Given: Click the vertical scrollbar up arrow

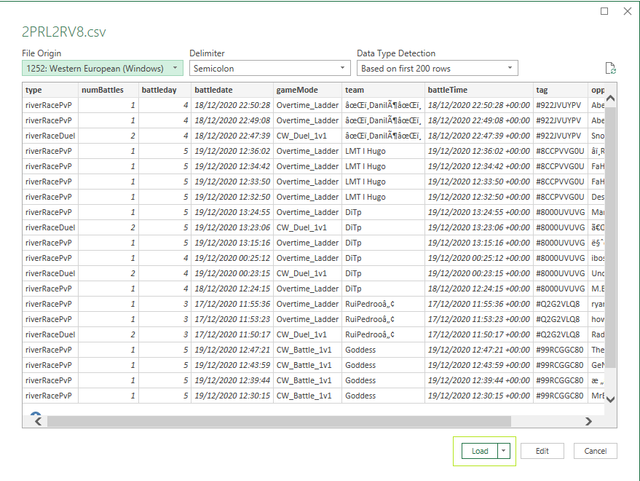Looking at the screenshot, I should pos(610,98).
